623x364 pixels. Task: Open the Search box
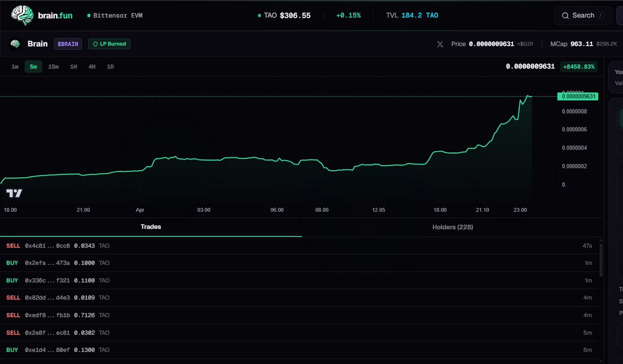(583, 16)
